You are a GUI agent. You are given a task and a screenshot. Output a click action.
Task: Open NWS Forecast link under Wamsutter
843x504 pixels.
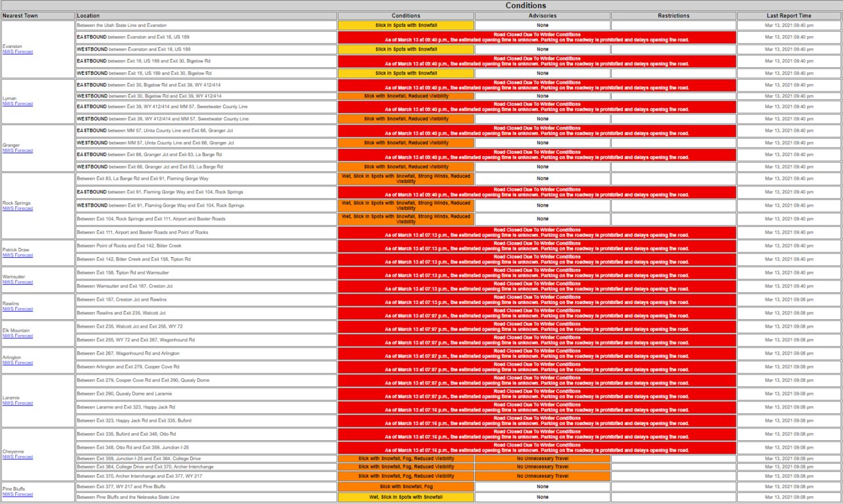(x=18, y=282)
